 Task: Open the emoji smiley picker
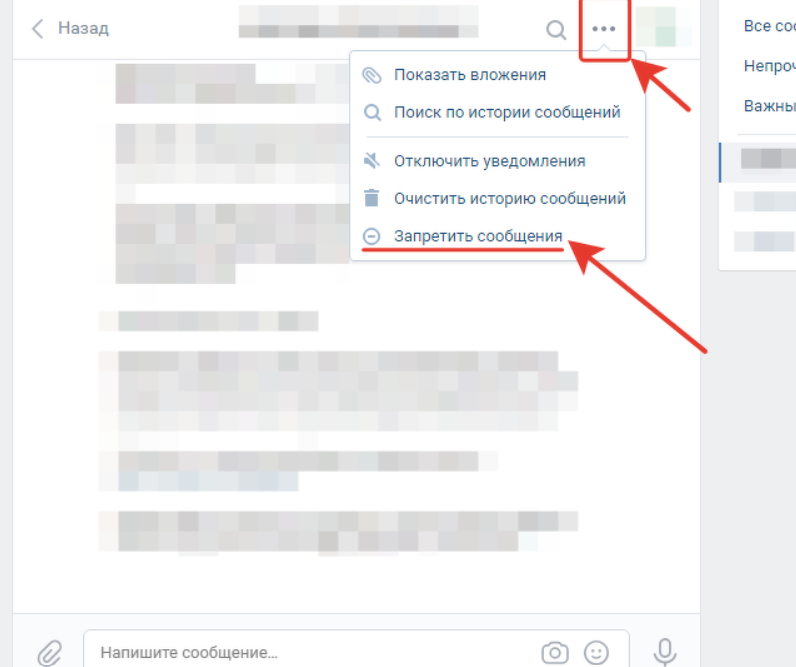(x=596, y=653)
